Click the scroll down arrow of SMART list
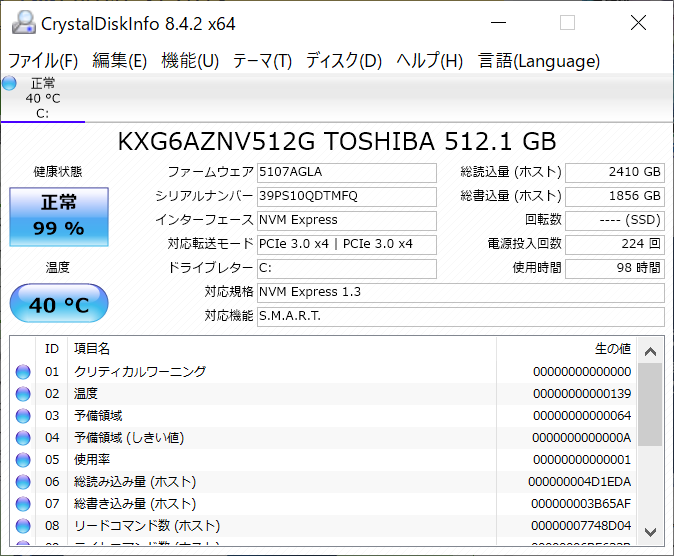This screenshot has height=556, width=674. pyautogui.click(x=650, y=532)
